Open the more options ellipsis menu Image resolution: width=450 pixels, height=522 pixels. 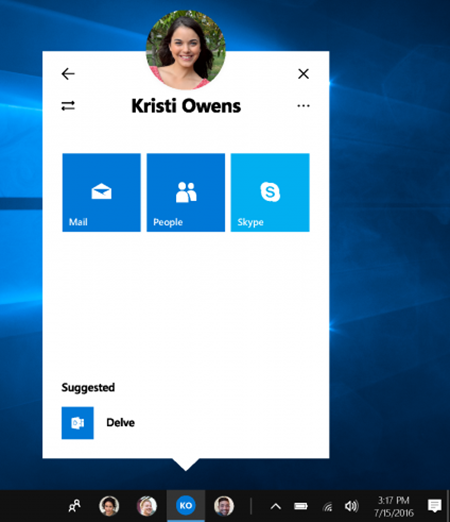click(303, 106)
